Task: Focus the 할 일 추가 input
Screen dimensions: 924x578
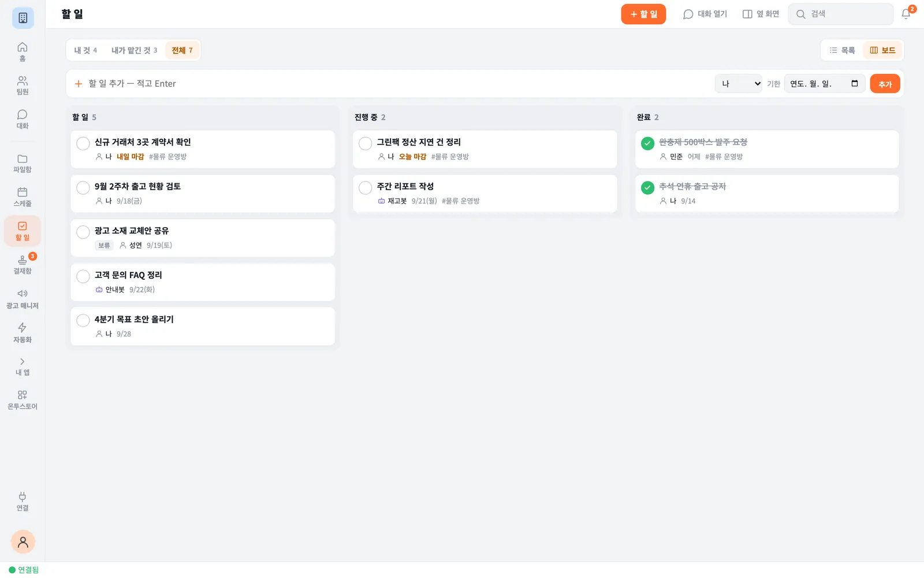Action: point(398,84)
